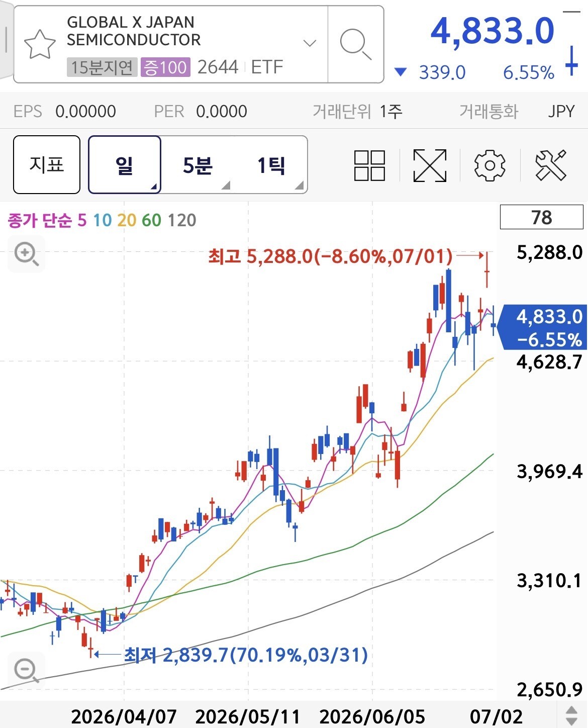The height and width of the screenshot is (728, 588).
Task: Open drawing tools wrench icon
Action: tap(551, 165)
